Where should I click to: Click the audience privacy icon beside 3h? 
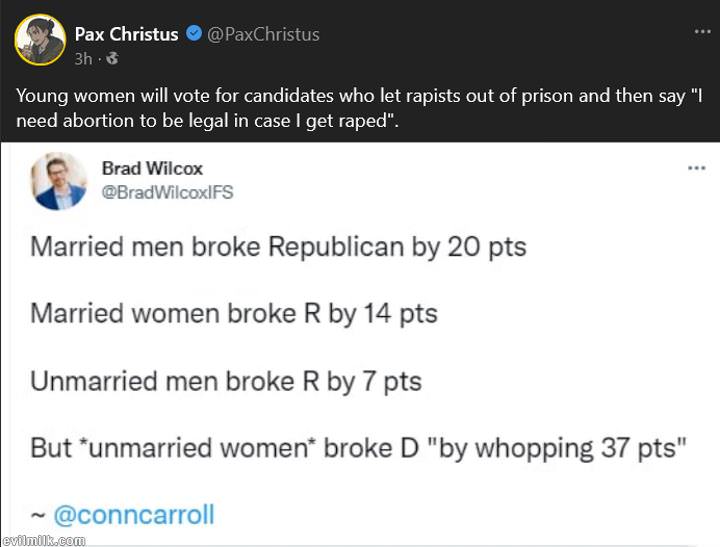(112, 59)
